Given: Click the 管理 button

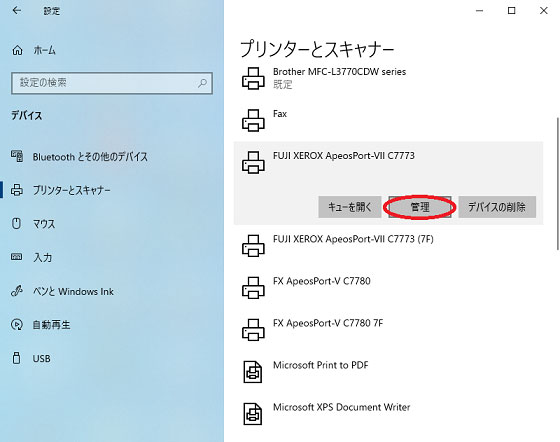Looking at the screenshot, I should coord(420,207).
